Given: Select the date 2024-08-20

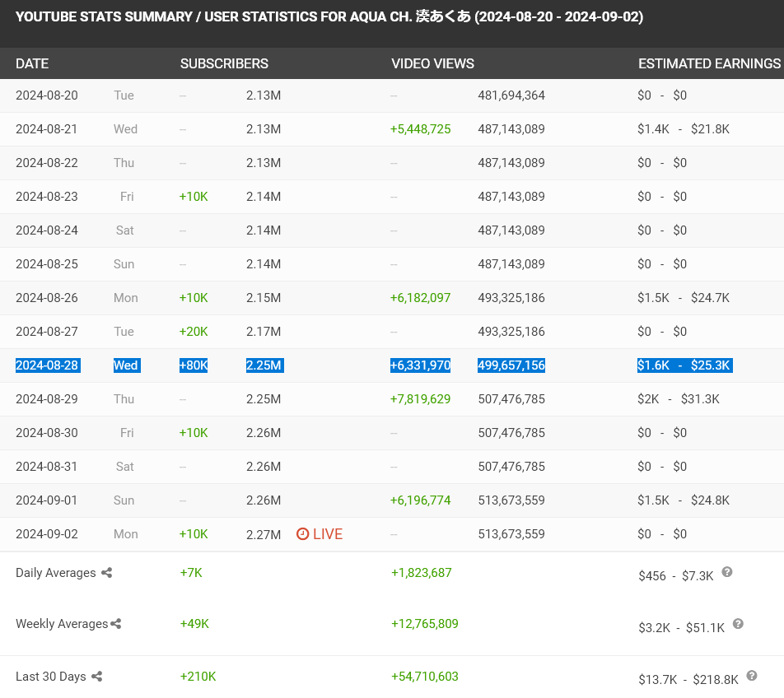Looking at the screenshot, I should click(x=47, y=95).
